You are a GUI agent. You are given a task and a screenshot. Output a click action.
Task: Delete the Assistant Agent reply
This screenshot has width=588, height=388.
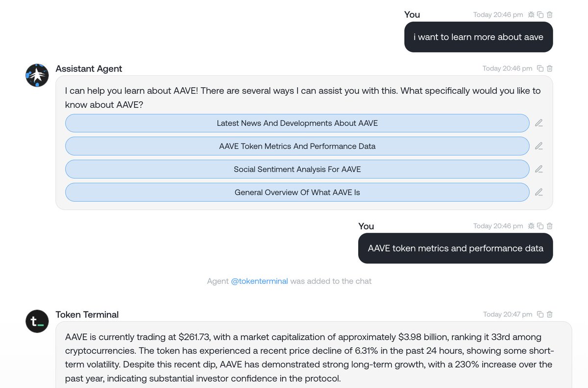pyautogui.click(x=549, y=69)
